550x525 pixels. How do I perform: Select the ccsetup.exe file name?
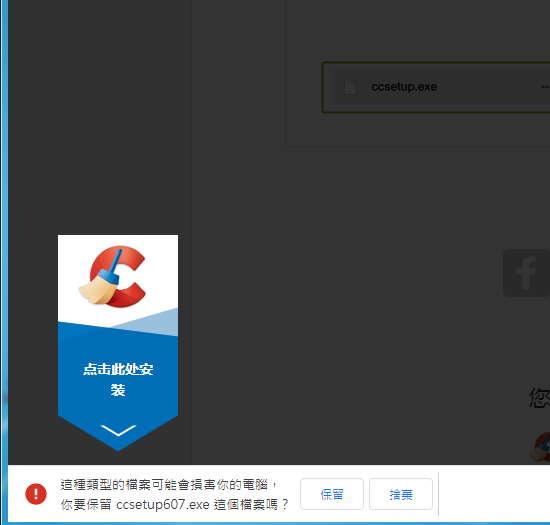pos(404,87)
